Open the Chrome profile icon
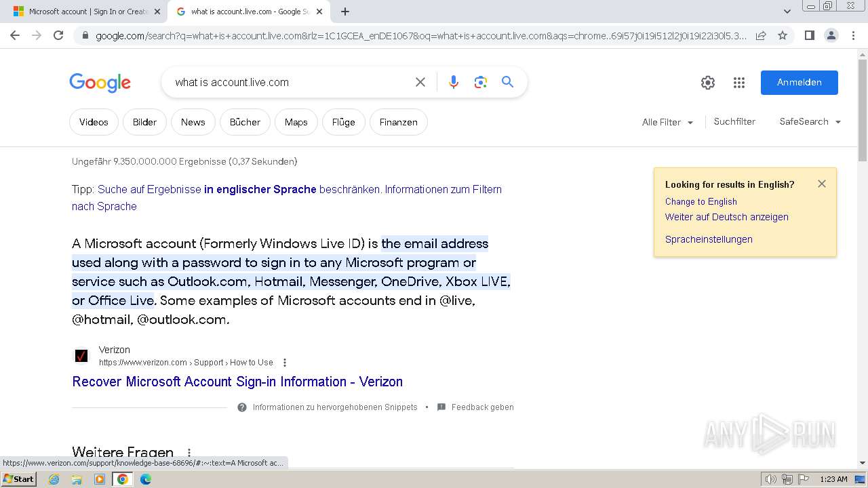The height and width of the screenshot is (488, 868). (831, 35)
